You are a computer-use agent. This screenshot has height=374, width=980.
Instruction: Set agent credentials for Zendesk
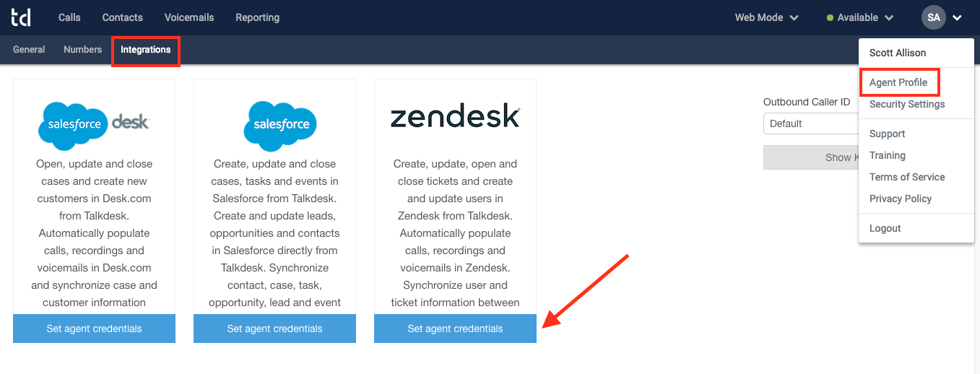tap(455, 329)
